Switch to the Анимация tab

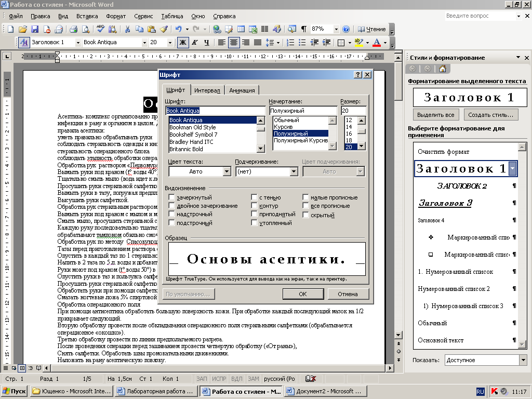pyautogui.click(x=242, y=90)
